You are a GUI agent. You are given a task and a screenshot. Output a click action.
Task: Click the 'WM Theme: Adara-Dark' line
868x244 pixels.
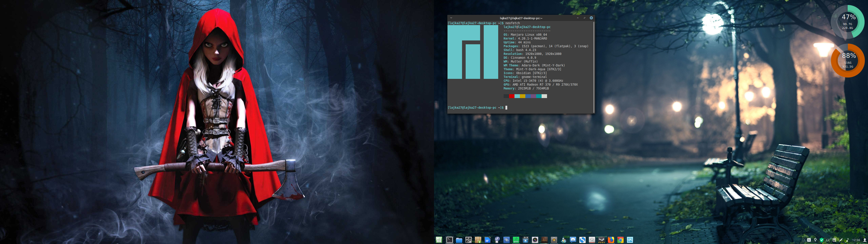click(534, 65)
